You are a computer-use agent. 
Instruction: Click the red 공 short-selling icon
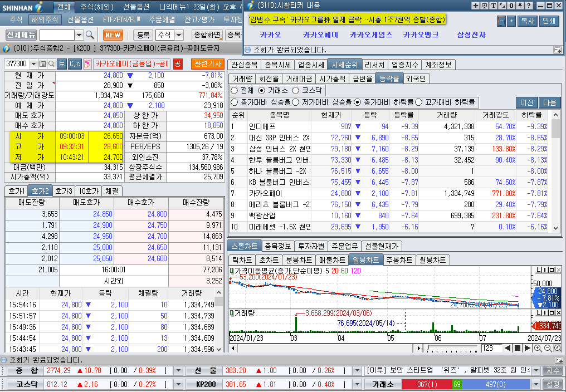(x=177, y=64)
